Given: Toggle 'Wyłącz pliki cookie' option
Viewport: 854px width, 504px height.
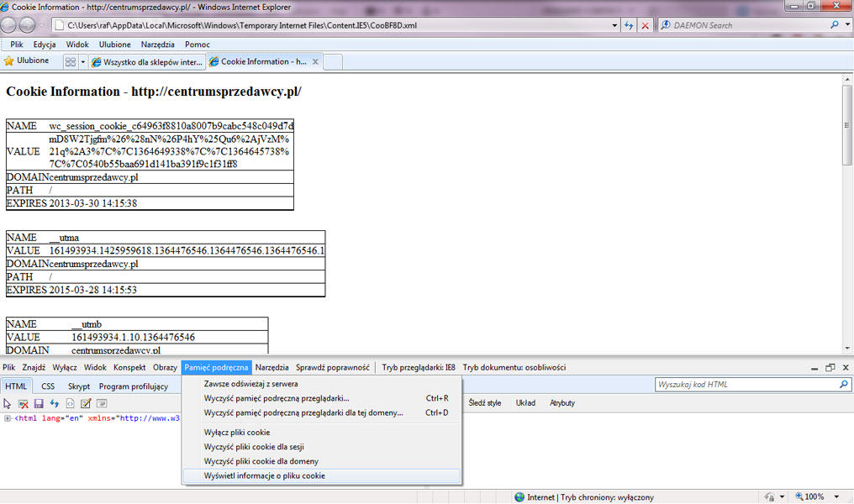Looking at the screenshot, I should (236, 433).
